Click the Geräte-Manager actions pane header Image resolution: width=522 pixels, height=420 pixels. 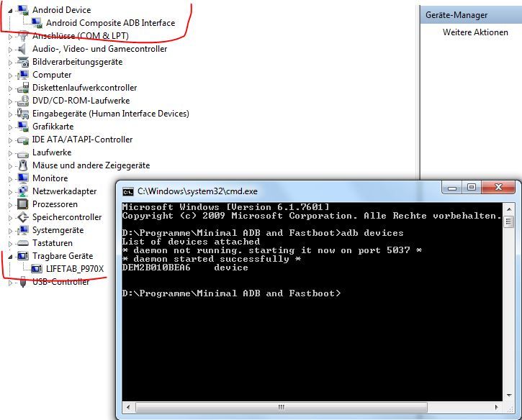(x=456, y=14)
